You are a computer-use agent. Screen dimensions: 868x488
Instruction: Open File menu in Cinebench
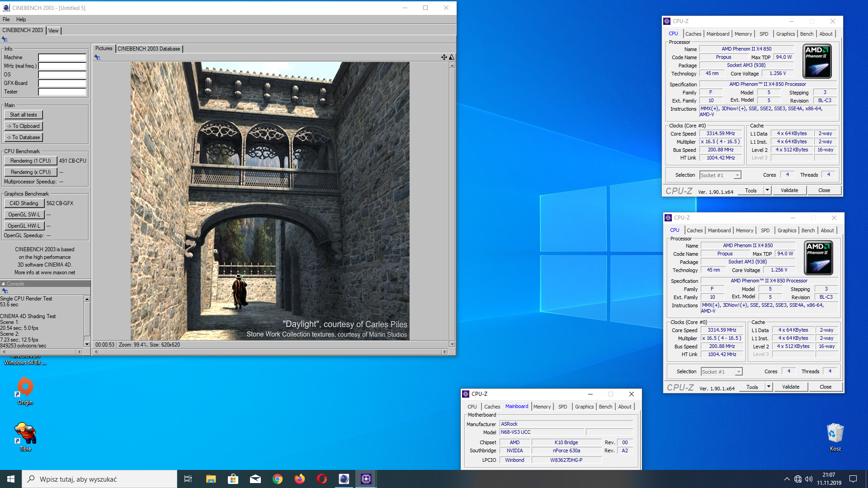click(x=6, y=19)
